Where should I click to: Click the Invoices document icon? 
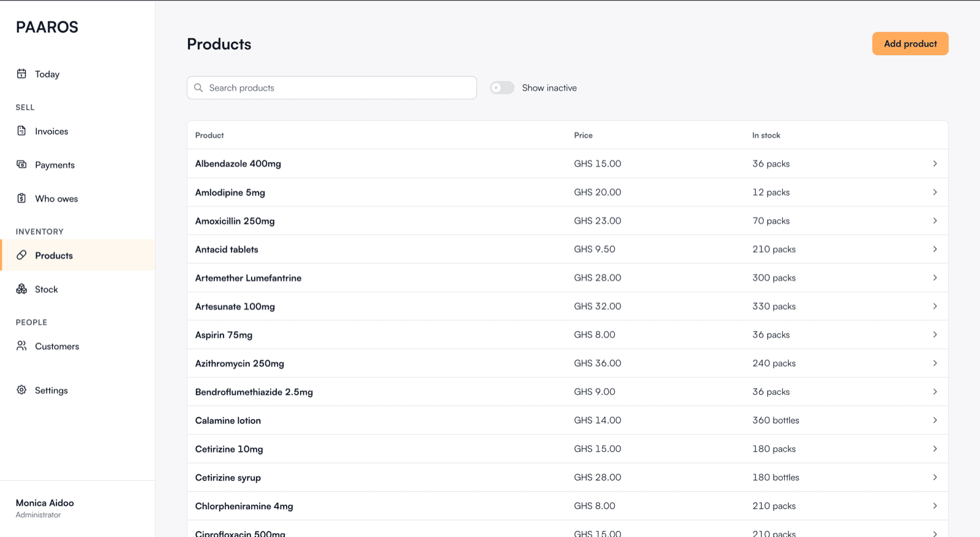(x=21, y=131)
